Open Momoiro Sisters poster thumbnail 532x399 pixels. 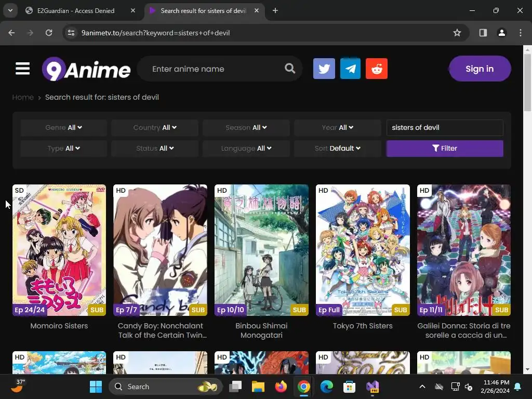[59, 250]
